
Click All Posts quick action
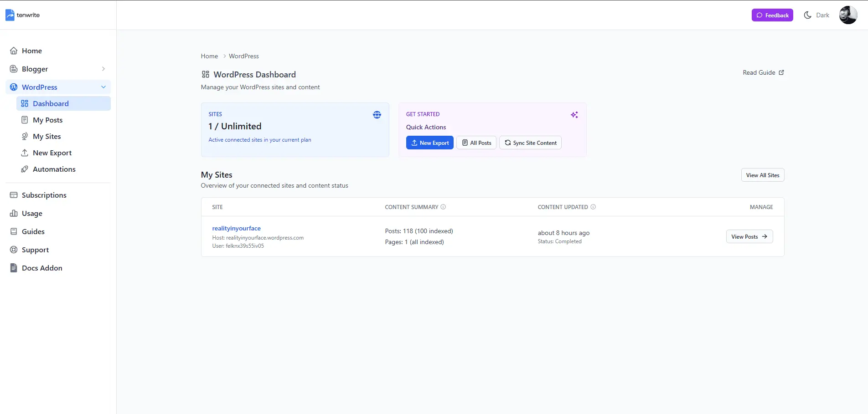pos(476,143)
